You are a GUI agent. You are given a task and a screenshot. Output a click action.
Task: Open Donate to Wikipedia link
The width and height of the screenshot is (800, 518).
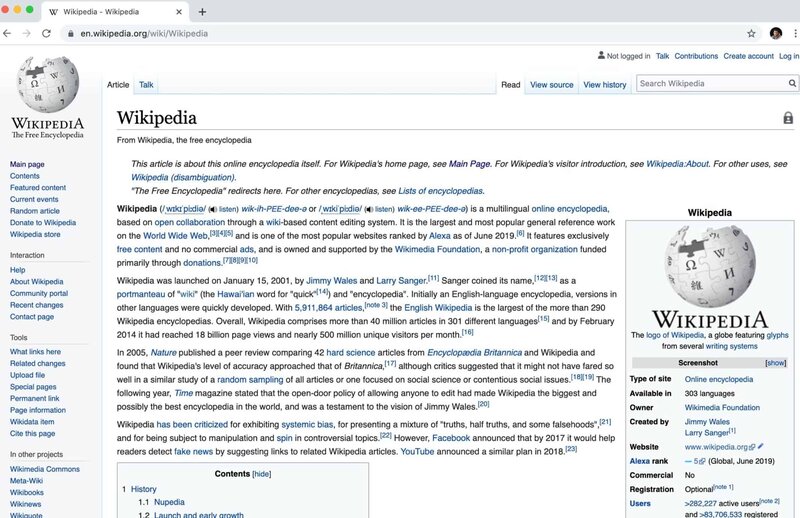(x=43, y=223)
